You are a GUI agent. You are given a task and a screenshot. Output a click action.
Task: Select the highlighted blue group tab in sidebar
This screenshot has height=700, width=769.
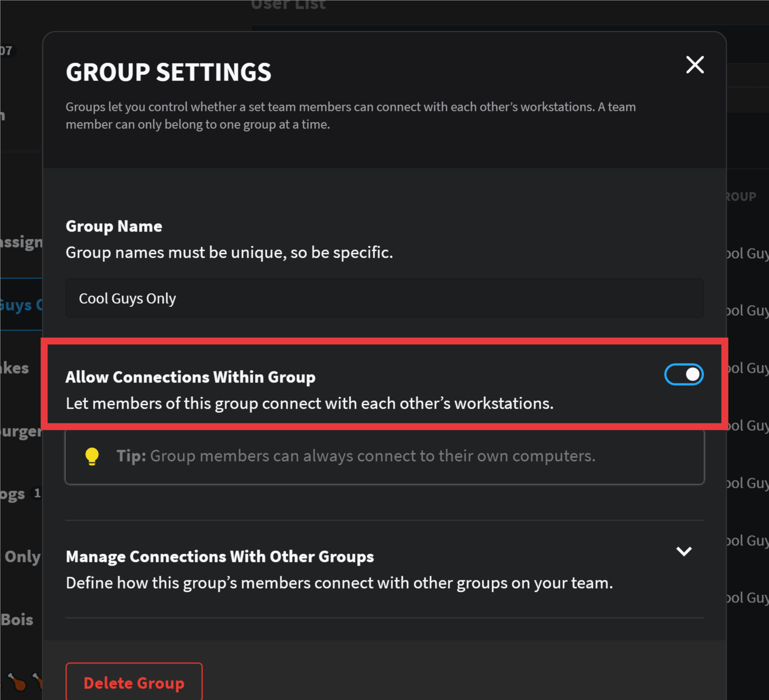click(x=21, y=305)
